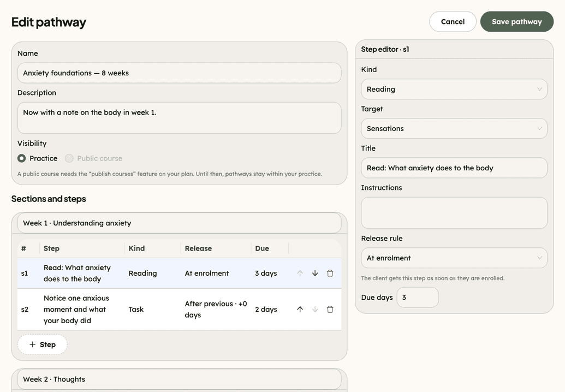Edit the pathway Name field

179,73
